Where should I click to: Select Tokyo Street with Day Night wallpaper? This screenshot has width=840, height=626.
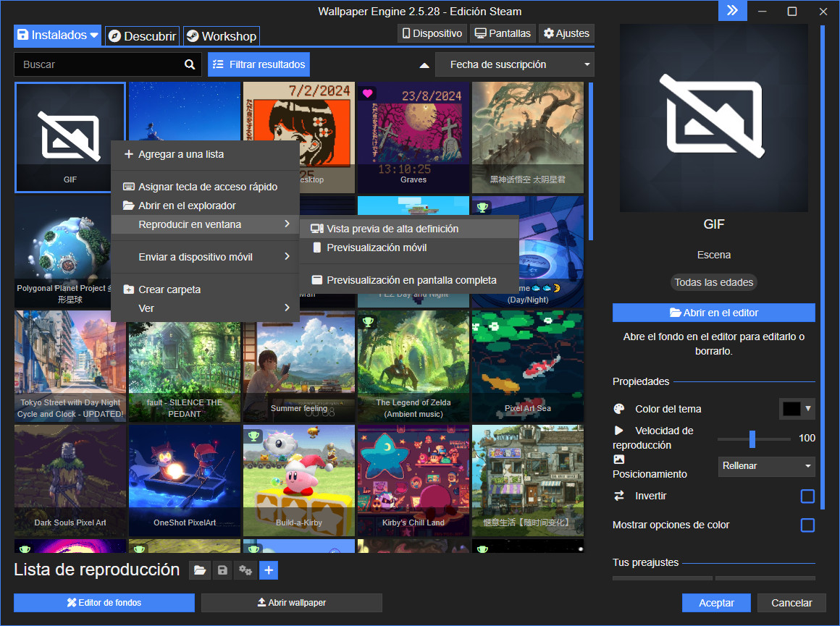pyautogui.click(x=70, y=366)
